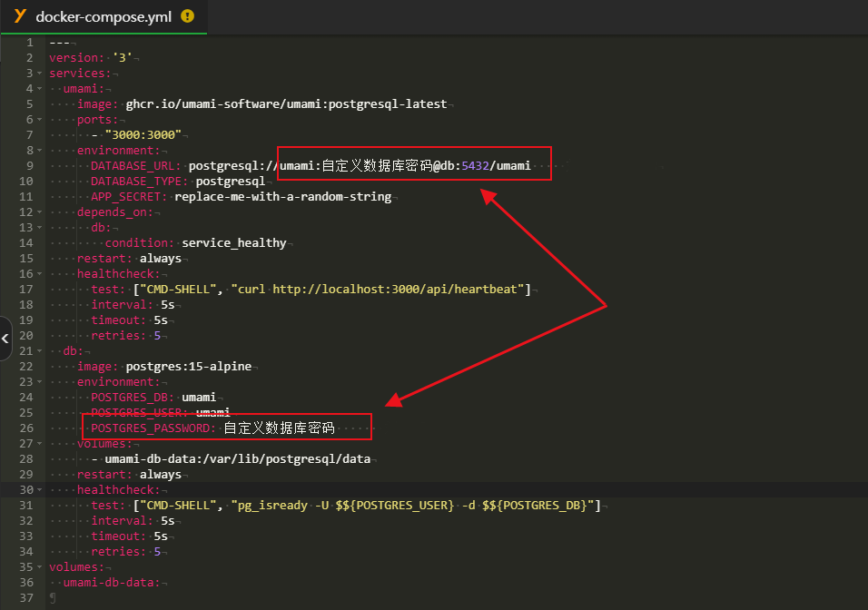Screen dimensions: 868x610
Task: Switch to the docker-compose.yml tab
Action: (x=104, y=16)
